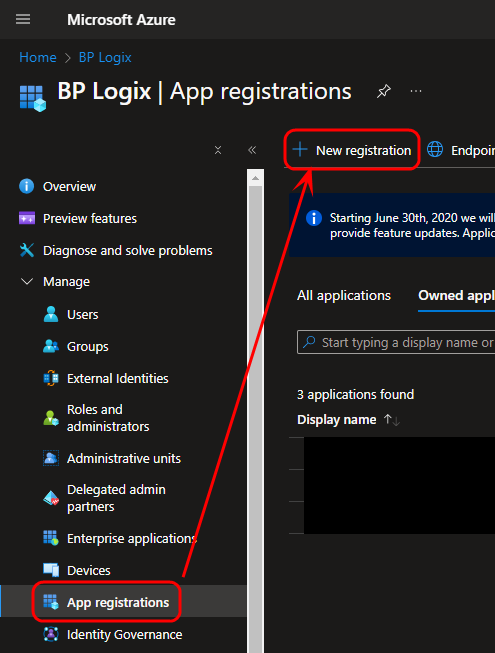Select App registrations in the sidebar

pyautogui.click(x=118, y=603)
